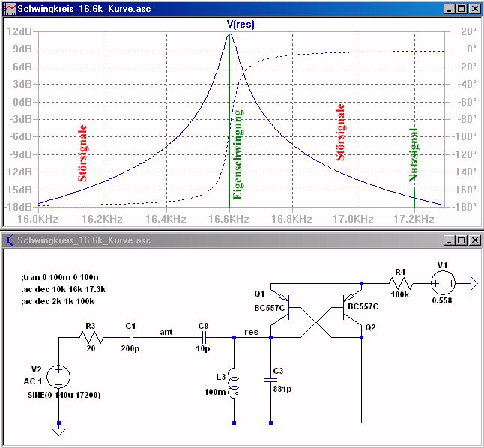
Task: Select transistor Q2 symbol
Action: point(351,307)
